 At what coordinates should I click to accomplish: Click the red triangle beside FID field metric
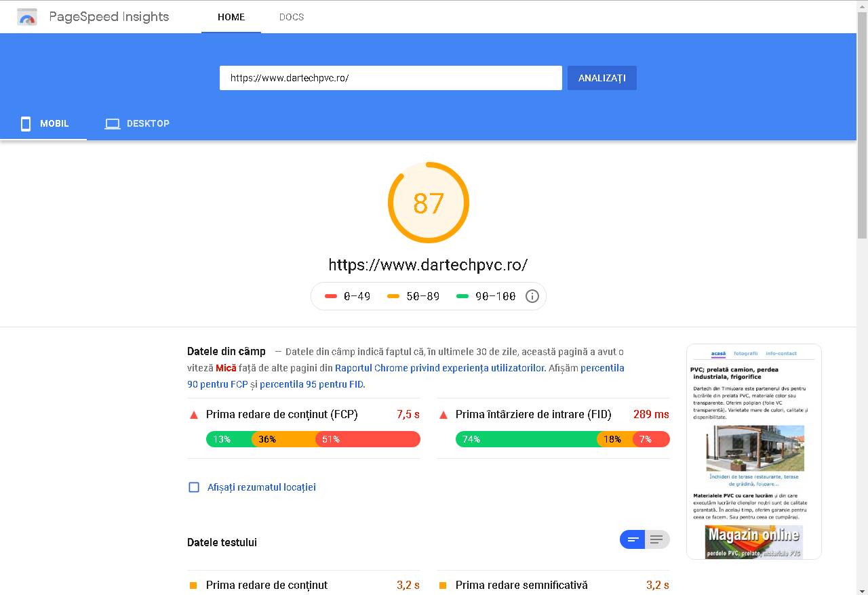pyautogui.click(x=443, y=415)
